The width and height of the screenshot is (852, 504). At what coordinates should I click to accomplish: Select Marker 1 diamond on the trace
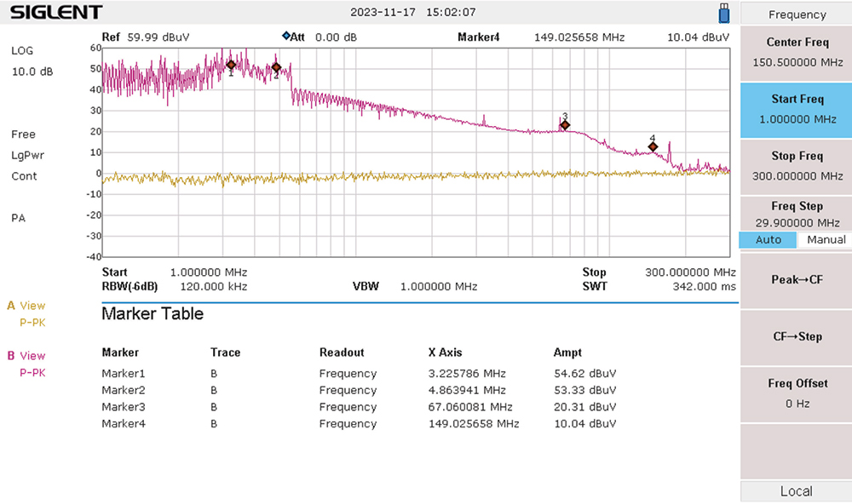pyautogui.click(x=231, y=64)
